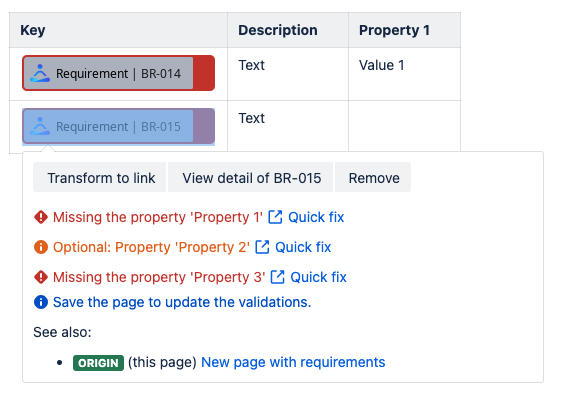
Task: Click the empty Property 1 cell for BR-015
Action: [x=404, y=126]
